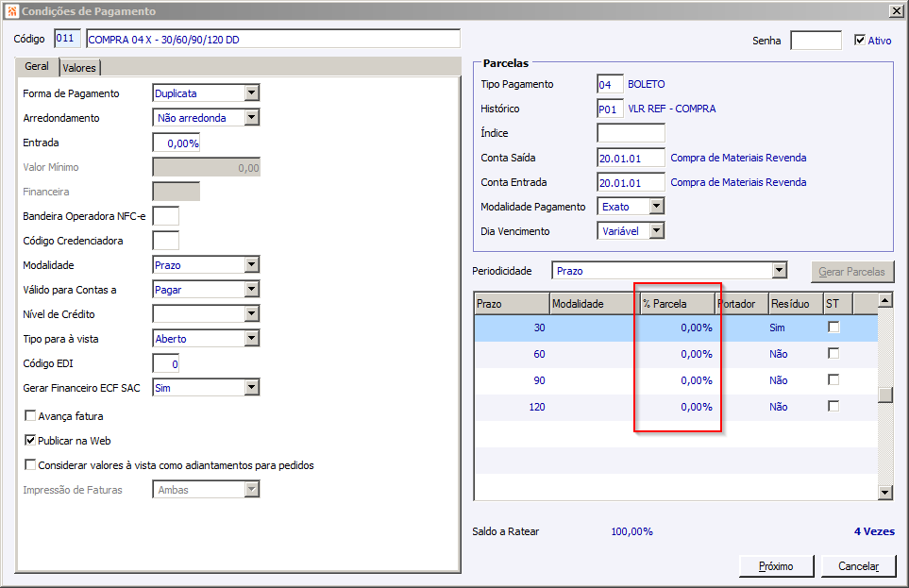Click the Senha input field
Viewport: 909px width, 588px height.
816,40
